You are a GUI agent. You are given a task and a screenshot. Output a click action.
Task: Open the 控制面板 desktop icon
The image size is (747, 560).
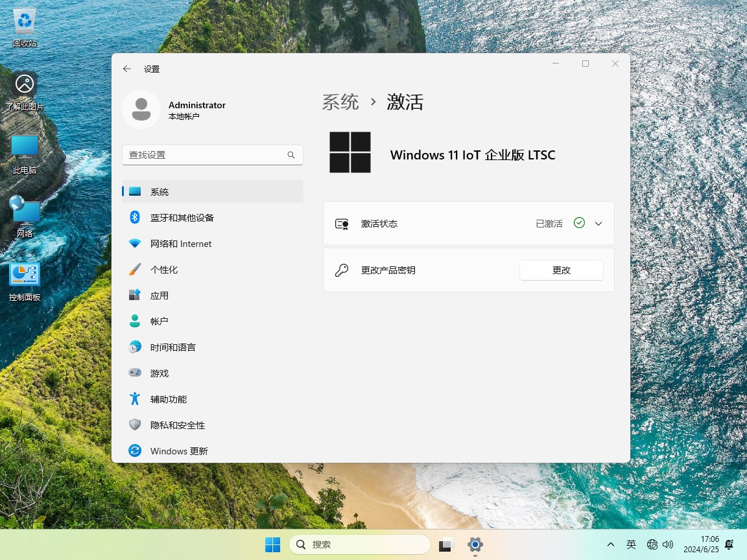24,282
